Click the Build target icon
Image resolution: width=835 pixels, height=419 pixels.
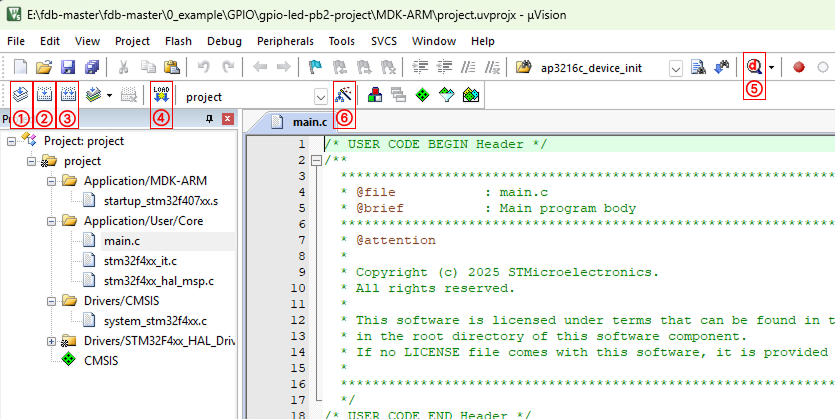(x=44, y=96)
